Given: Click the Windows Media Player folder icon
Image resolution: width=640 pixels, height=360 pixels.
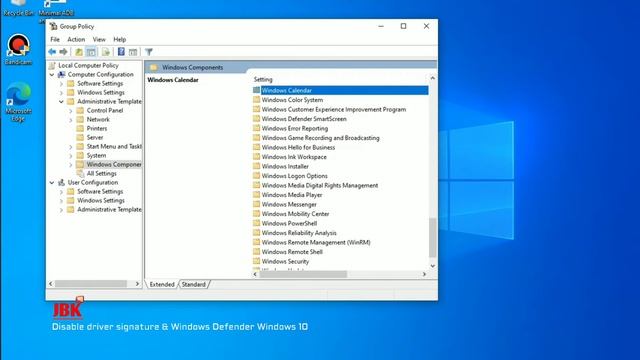Looking at the screenshot, I should [256, 195].
